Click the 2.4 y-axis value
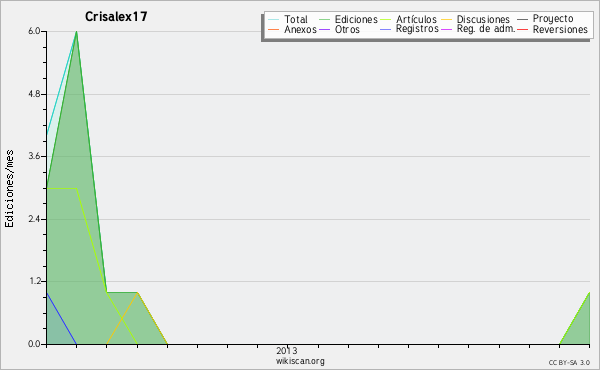Screen dimensions: 600x370 click(34, 219)
